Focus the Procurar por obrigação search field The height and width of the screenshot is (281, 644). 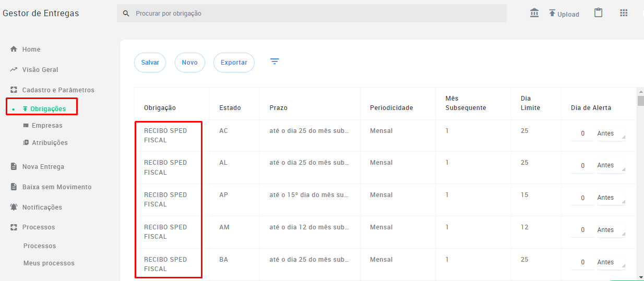[312, 14]
